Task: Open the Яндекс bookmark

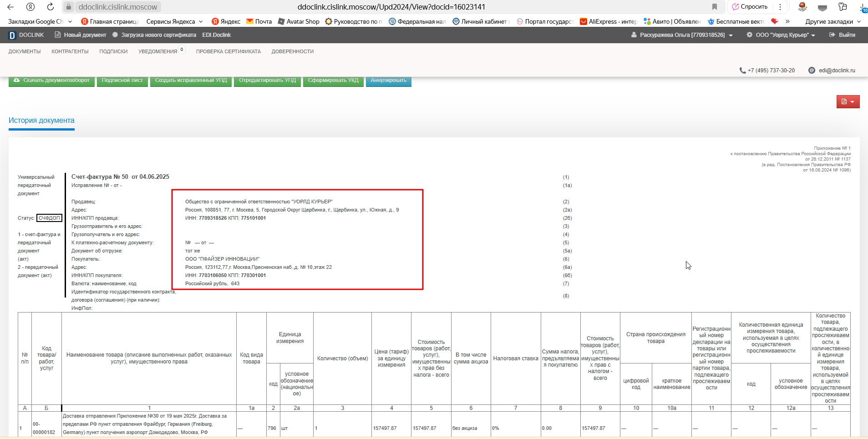Action: coord(226,21)
